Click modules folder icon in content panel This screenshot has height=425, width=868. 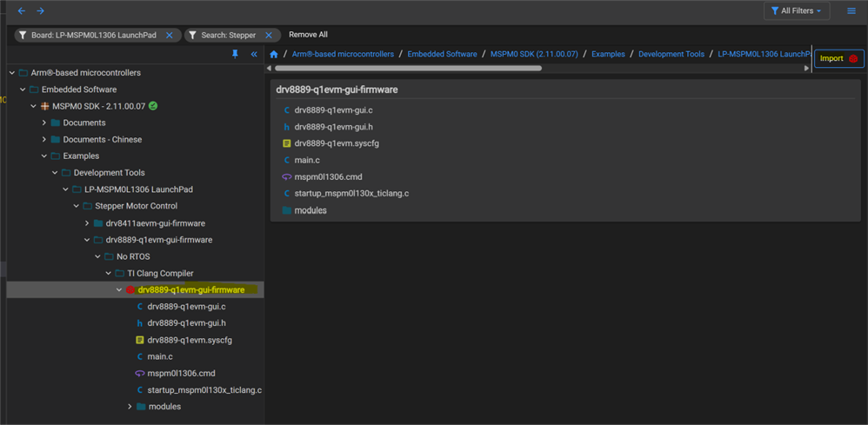coord(287,210)
